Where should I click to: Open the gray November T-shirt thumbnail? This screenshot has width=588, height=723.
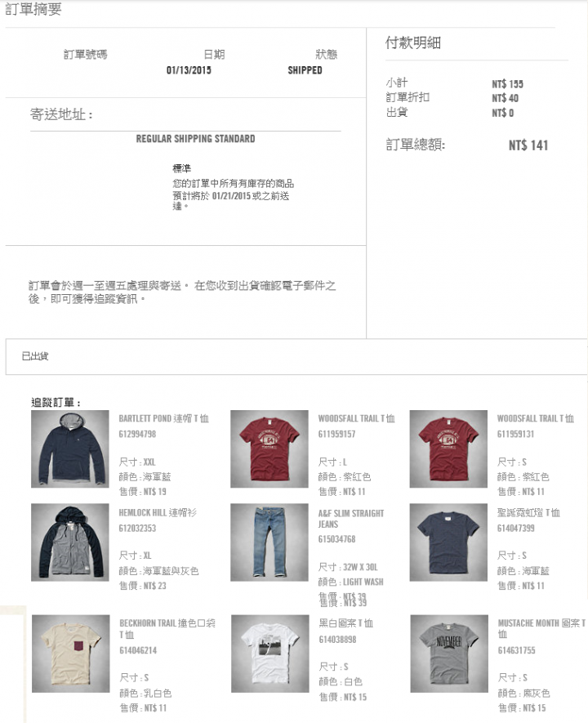tap(449, 654)
